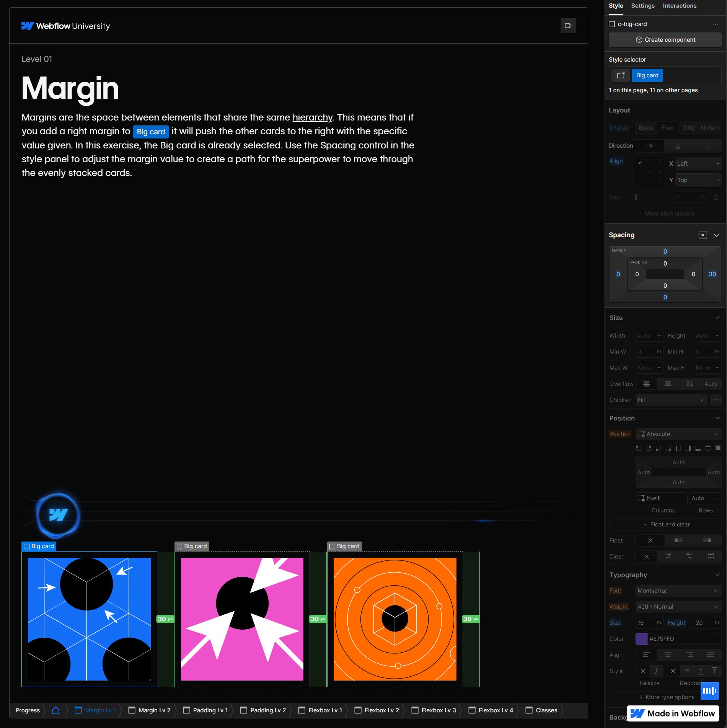Viewport: 727px width, 728px height.
Task: Apply underline decoration
Action: [x=701, y=671]
